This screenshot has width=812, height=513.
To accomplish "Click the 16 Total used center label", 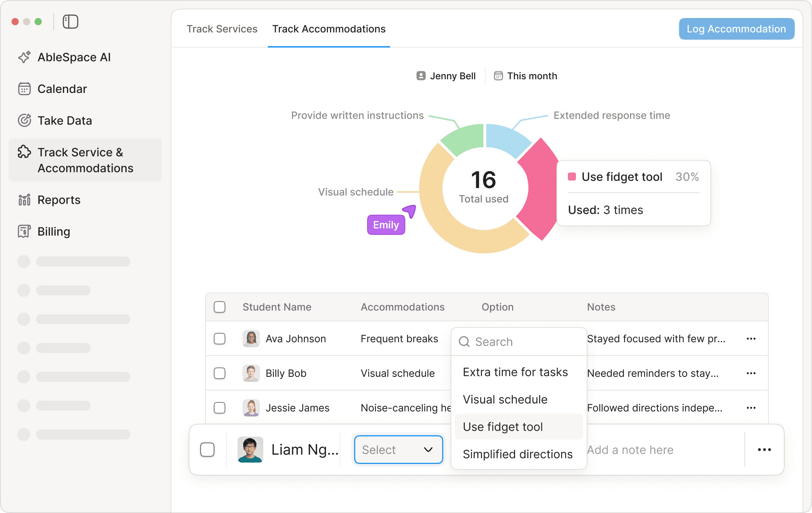I will pyautogui.click(x=484, y=187).
